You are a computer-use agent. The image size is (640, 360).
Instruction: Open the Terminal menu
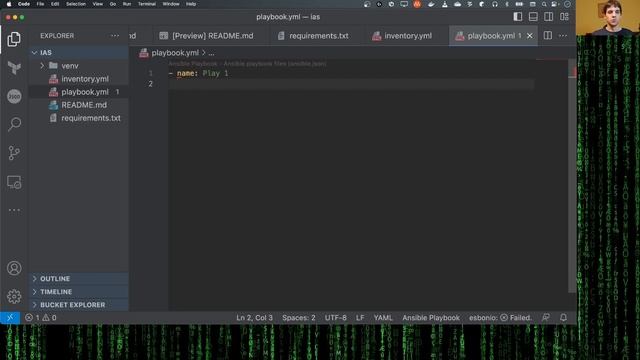[147, 4]
